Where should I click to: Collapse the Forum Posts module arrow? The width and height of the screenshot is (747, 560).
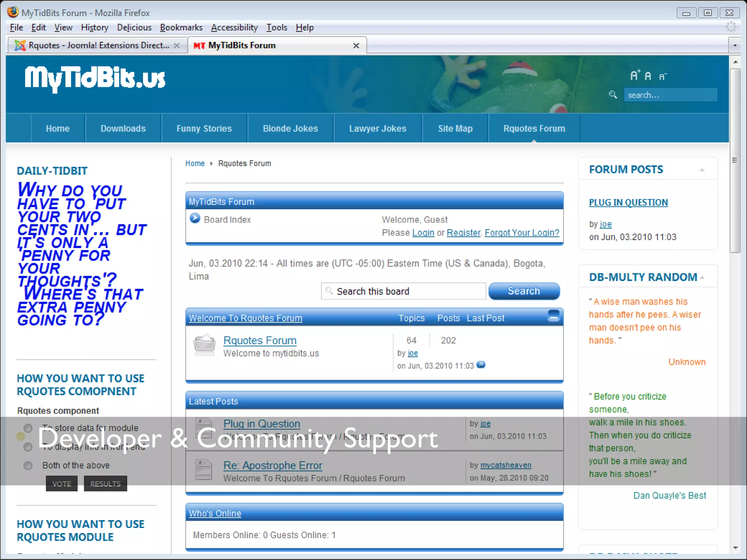[x=702, y=170]
